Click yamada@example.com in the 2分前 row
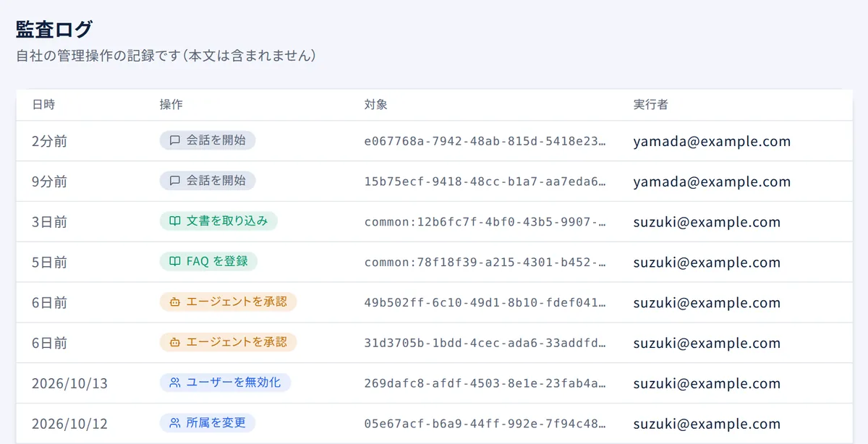Viewport: 868px width, 444px height. [712, 142]
